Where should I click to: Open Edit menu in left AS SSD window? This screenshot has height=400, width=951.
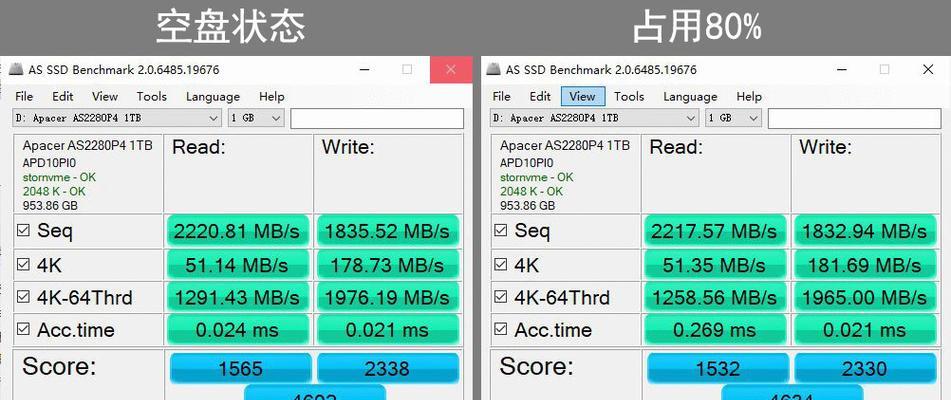[62, 96]
